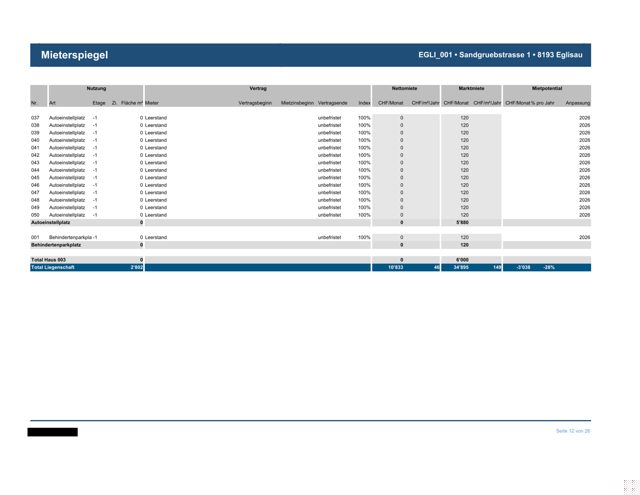Click "unbefristet" in row 049
Viewport: 640px width, 495px height.
pyautogui.click(x=329, y=208)
